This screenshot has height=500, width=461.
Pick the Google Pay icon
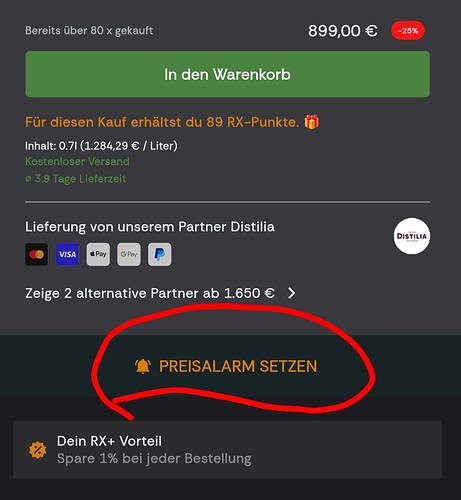(129, 254)
